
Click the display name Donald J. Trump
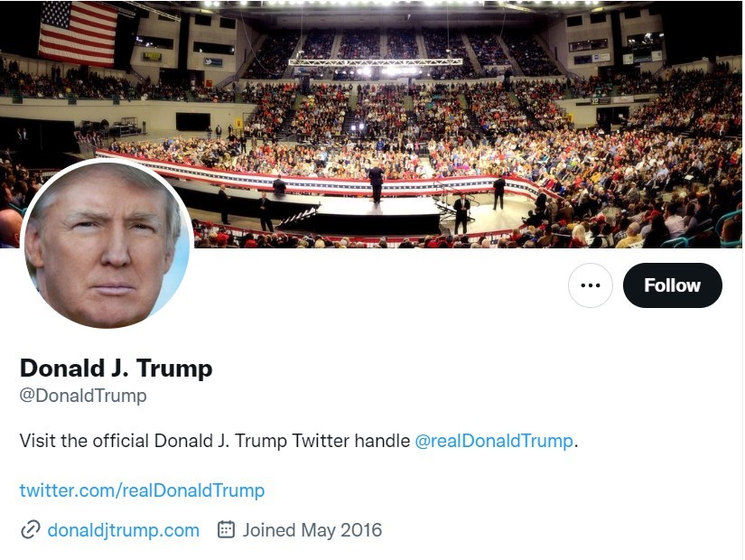[x=116, y=369]
